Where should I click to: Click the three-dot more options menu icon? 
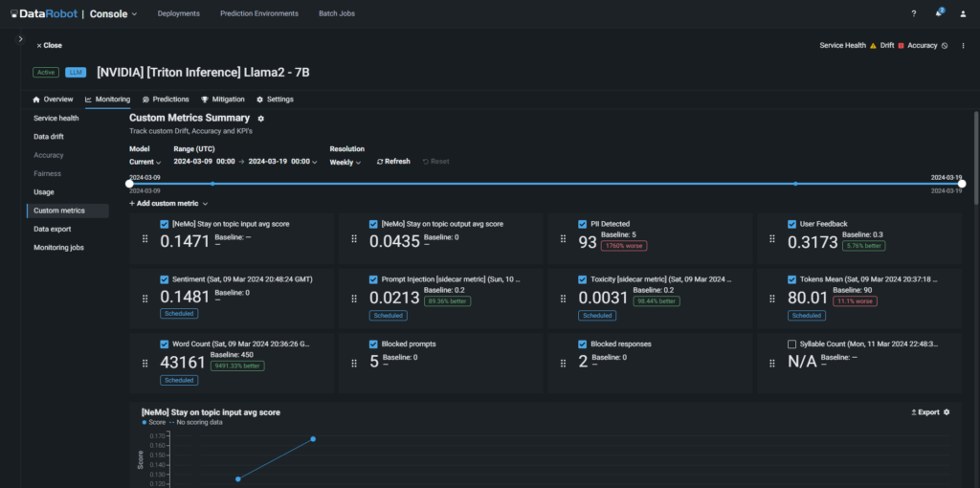963,45
